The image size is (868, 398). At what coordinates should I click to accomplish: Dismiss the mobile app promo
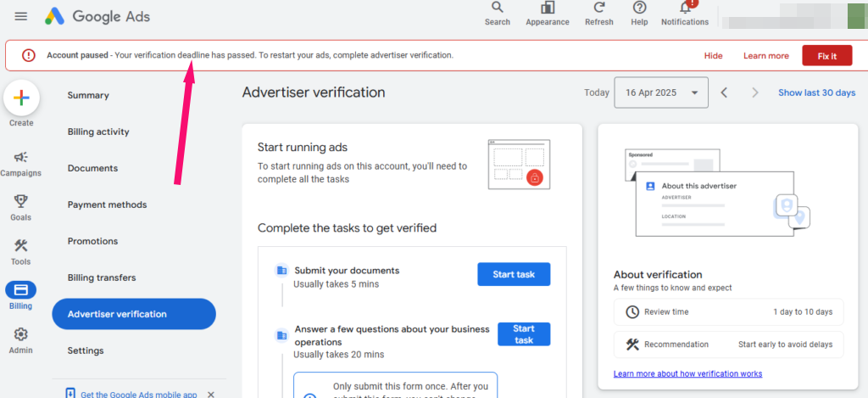(210, 395)
